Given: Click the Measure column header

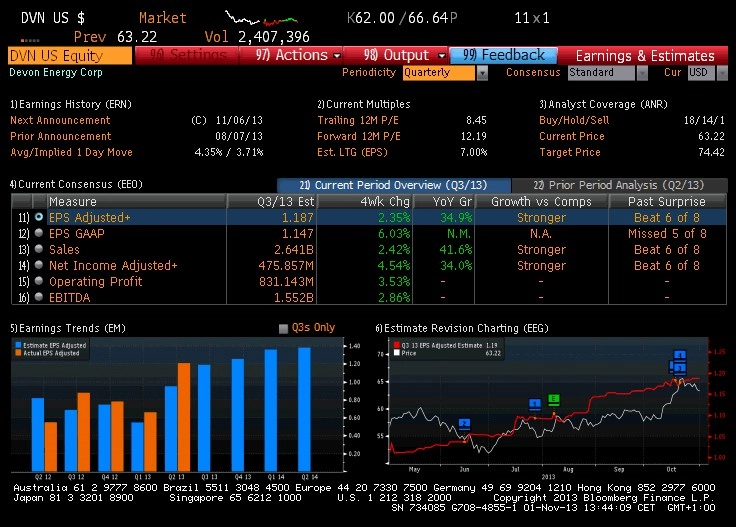Looking at the screenshot, I should pyautogui.click(x=136, y=201).
